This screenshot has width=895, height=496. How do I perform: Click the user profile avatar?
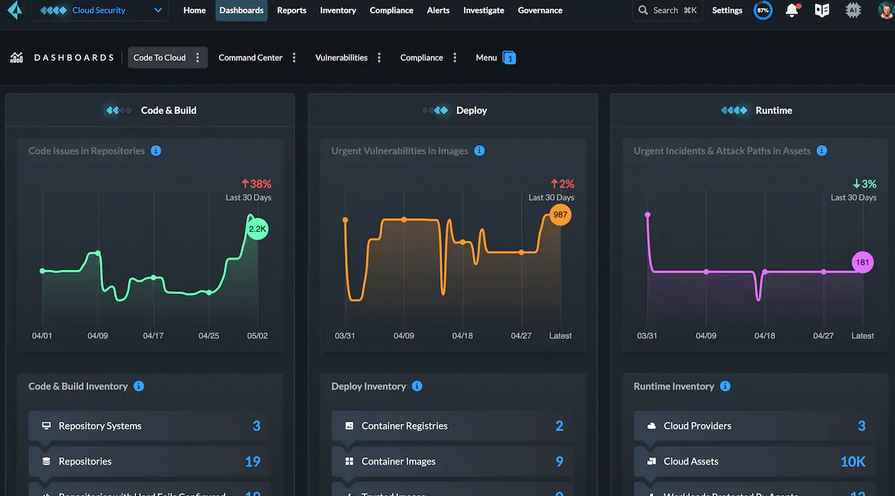(x=885, y=10)
